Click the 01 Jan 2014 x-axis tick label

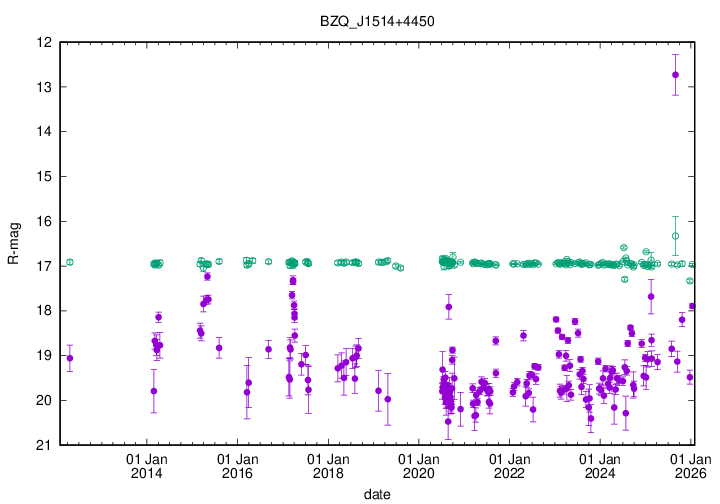[x=146, y=466]
